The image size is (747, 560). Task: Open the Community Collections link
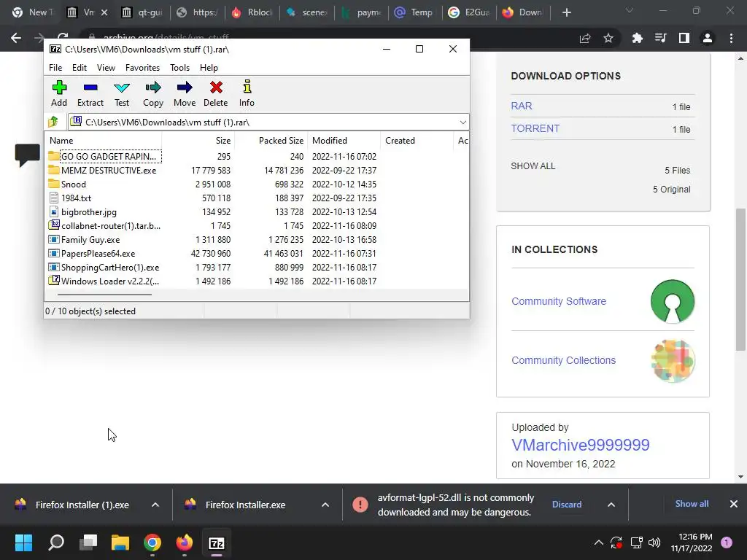pos(564,360)
